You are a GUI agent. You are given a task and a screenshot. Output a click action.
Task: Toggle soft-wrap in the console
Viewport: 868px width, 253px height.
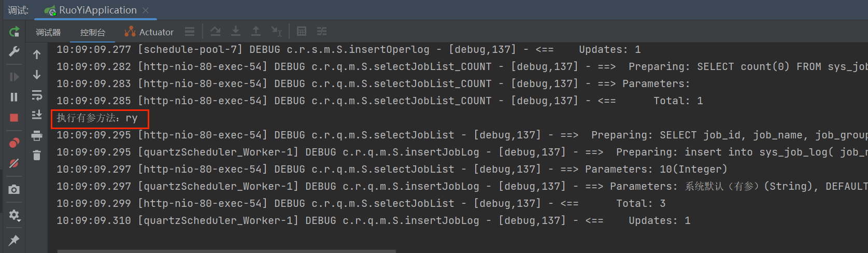(x=37, y=95)
